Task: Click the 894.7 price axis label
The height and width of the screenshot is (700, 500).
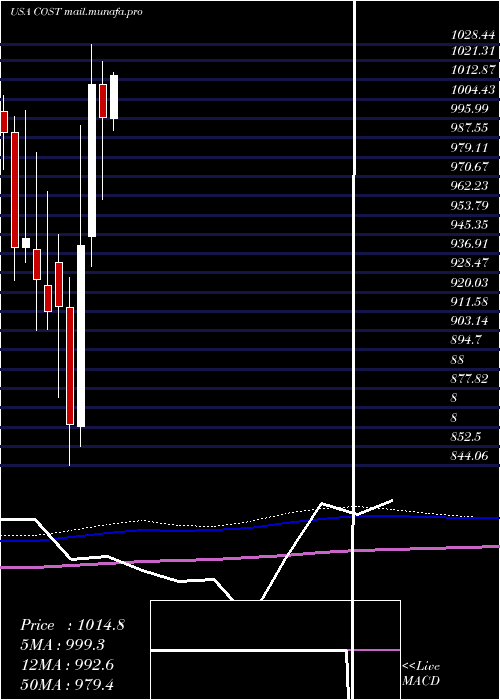Action: 466,340
